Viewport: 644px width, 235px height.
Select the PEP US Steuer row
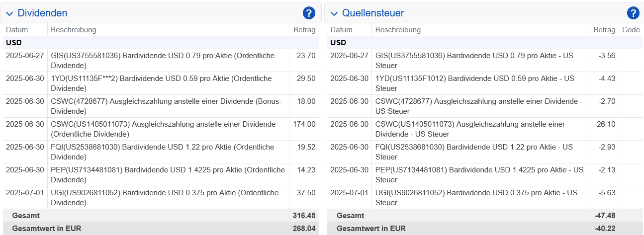479,174
